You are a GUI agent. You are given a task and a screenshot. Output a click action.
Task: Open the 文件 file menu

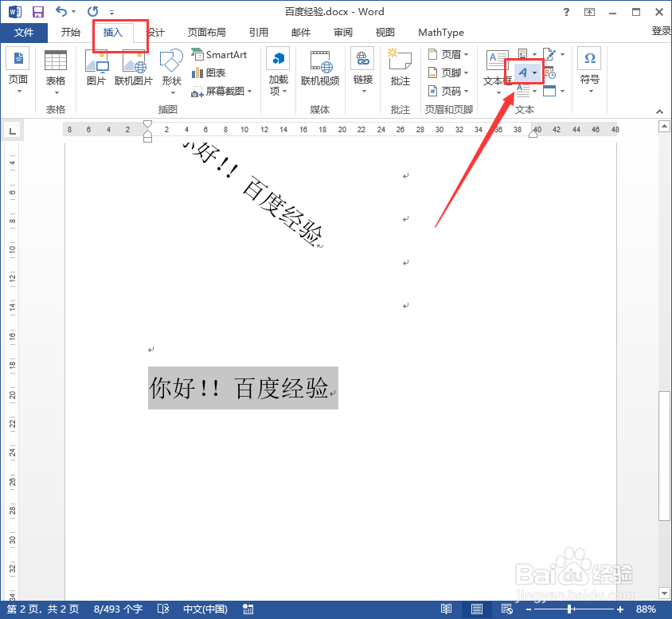[24, 33]
